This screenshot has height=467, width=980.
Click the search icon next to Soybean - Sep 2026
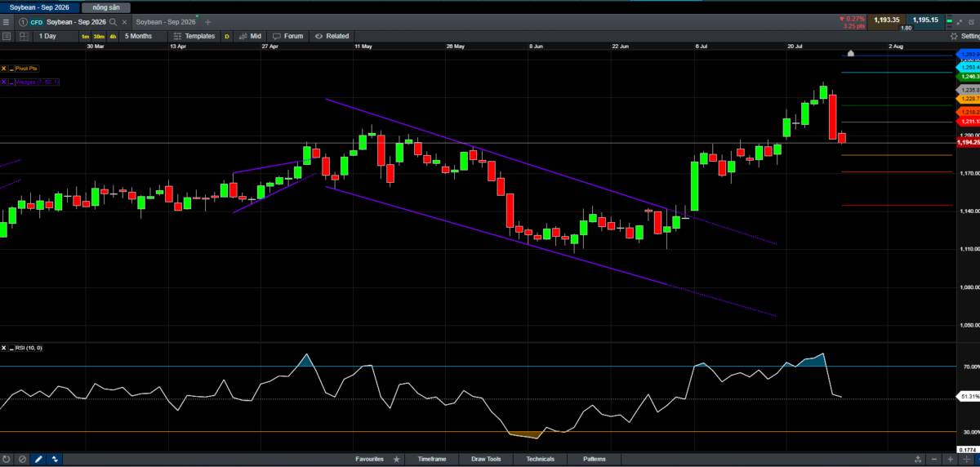pos(113,22)
